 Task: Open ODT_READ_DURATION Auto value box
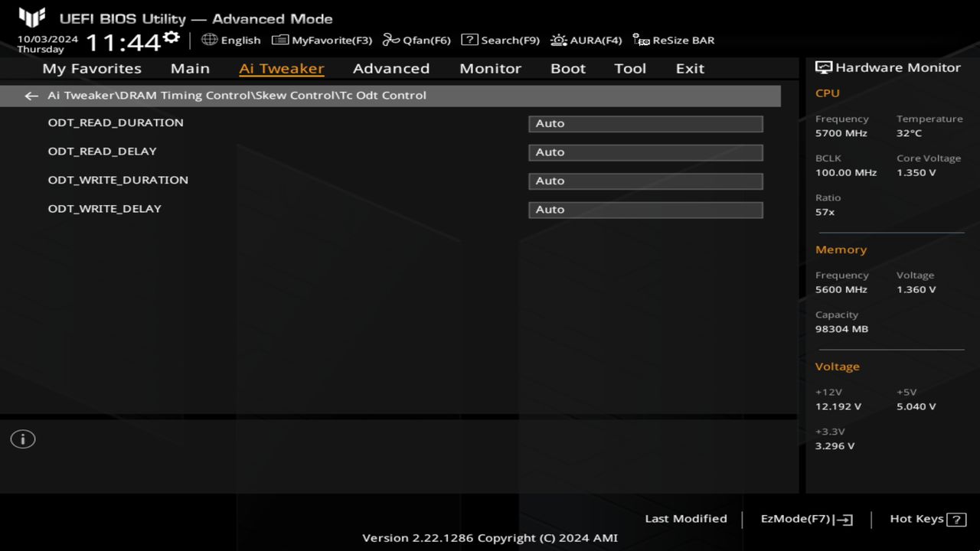[x=645, y=124]
